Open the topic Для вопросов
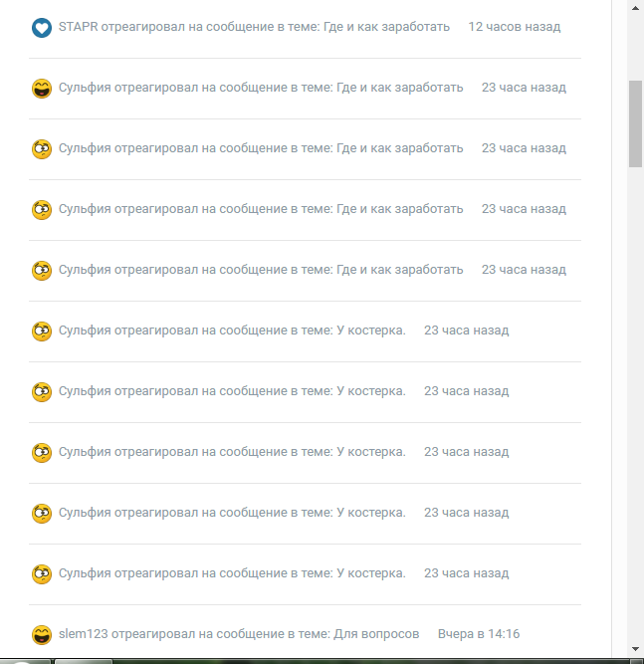The image size is (644, 664). [378, 634]
